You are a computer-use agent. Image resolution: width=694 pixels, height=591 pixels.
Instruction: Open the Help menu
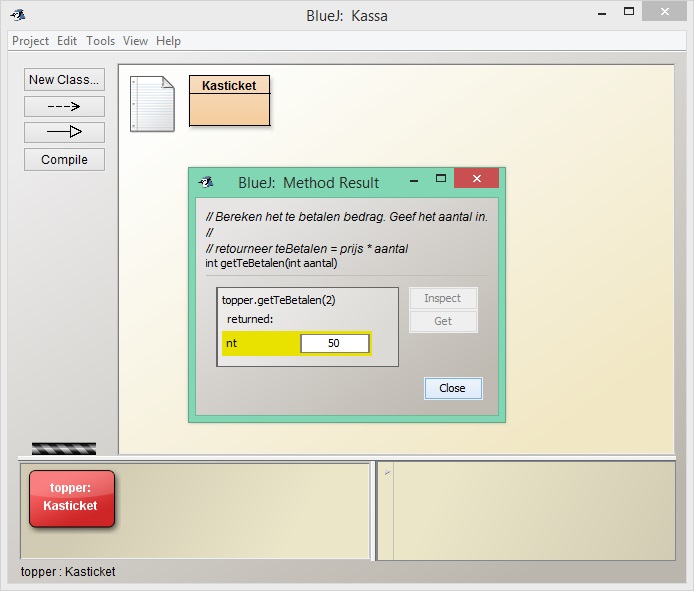[168, 41]
